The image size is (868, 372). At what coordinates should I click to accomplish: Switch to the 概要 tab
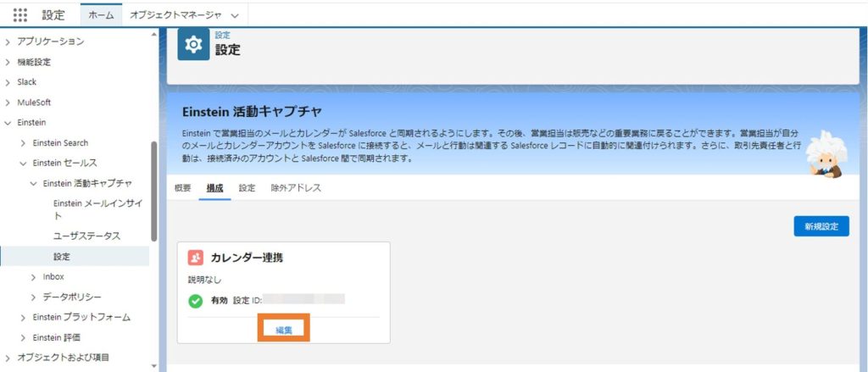[182, 188]
